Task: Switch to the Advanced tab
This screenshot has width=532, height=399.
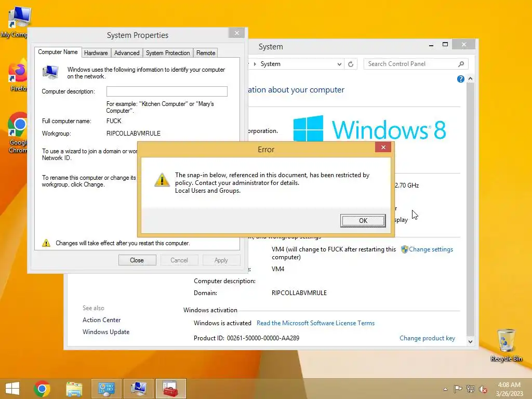Action: point(127,53)
